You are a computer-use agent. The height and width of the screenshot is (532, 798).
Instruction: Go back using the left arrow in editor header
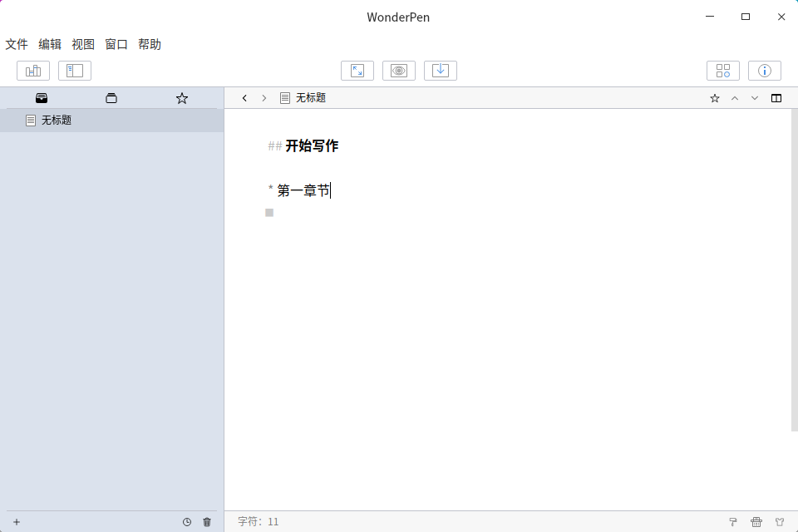click(x=244, y=98)
